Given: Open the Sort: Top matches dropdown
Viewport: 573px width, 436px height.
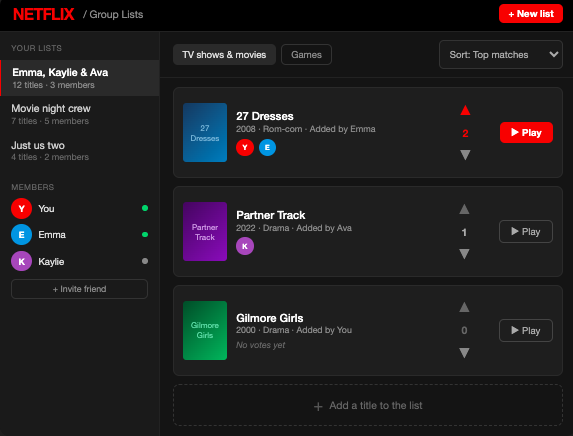Looking at the screenshot, I should tap(501, 54).
